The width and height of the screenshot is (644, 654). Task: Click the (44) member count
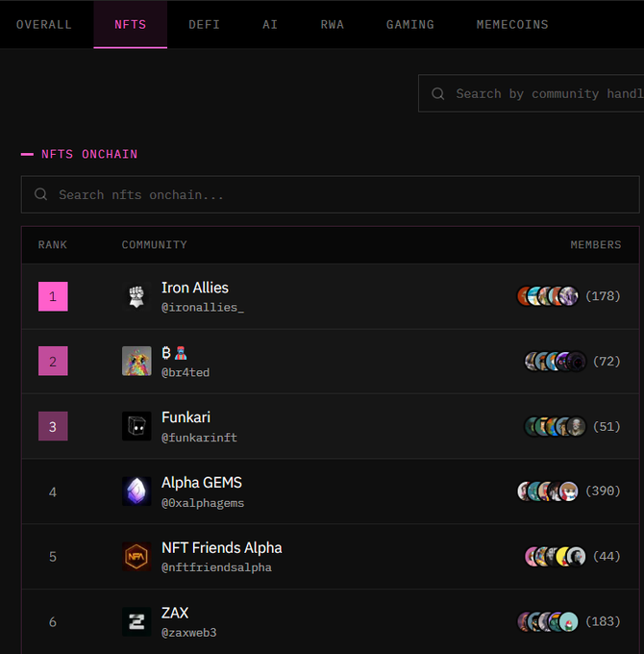[x=607, y=556]
